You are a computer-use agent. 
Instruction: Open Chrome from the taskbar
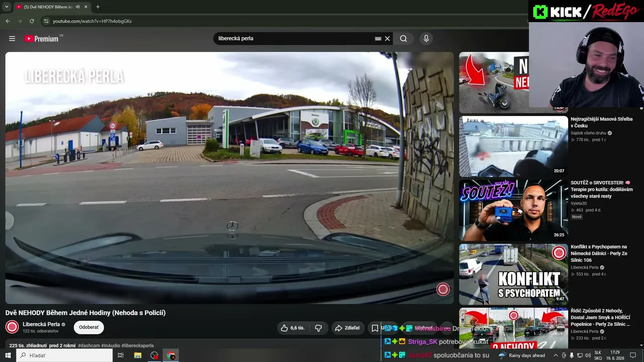point(172,355)
